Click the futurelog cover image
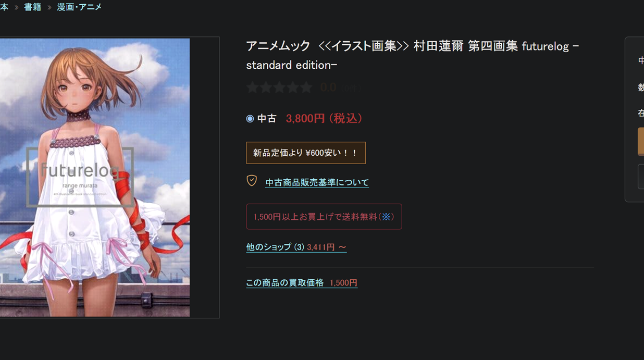The height and width of the screenshot is (360, 644). coord(95,177)
